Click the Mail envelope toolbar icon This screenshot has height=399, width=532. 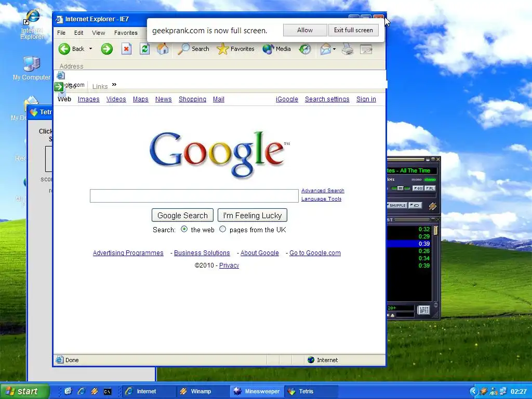tap(325, 49)
